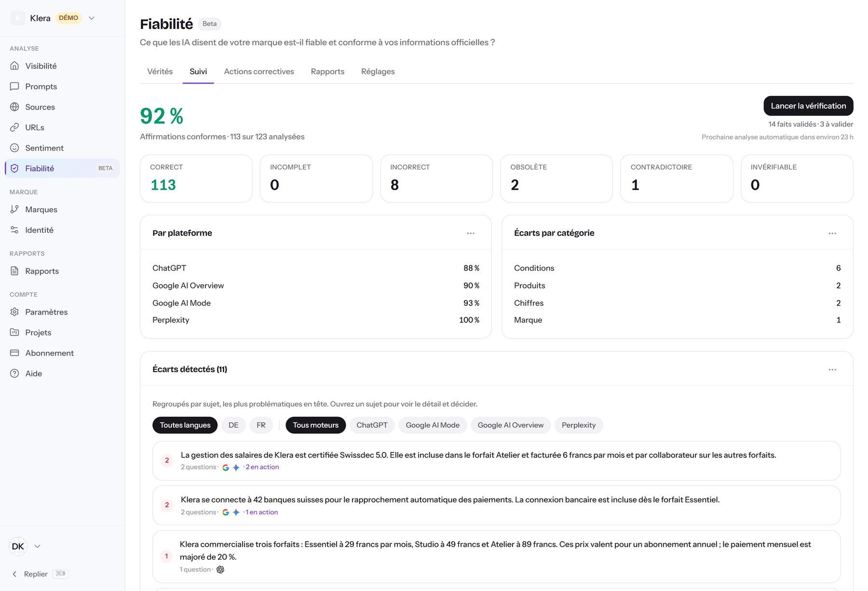The width and height of the screenshot is (868, 591).
Task: Open the Par plateforme options menu
Action: [x=471, y=234]
